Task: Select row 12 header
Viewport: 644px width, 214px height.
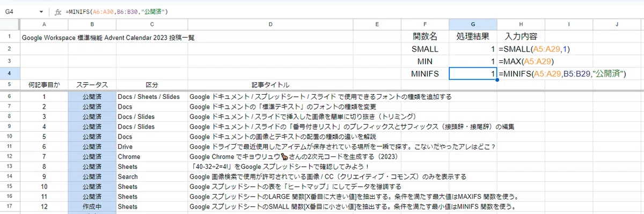Action: click(x=9, y=156)
